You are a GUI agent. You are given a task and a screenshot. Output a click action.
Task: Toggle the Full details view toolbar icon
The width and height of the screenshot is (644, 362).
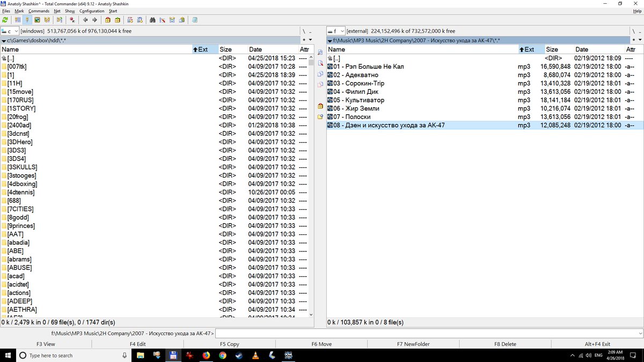click(x=27, y=20)
